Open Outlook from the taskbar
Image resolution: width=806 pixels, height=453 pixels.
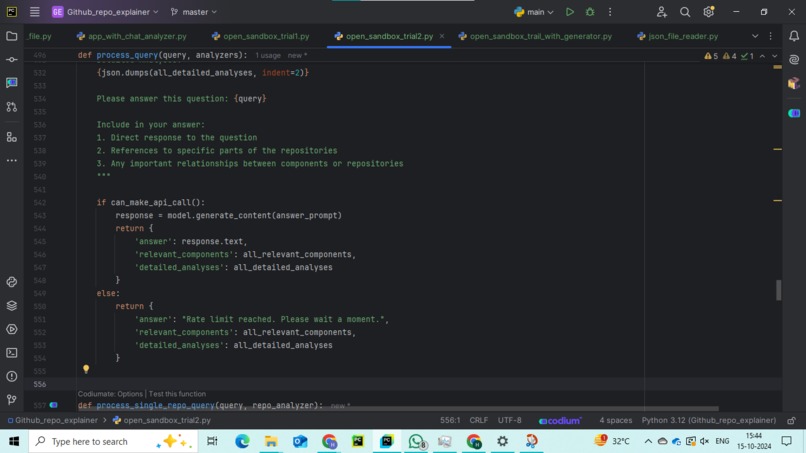300,441
